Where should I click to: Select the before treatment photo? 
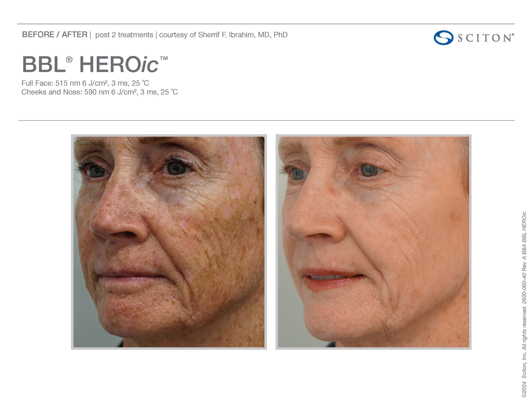point(169,242)
